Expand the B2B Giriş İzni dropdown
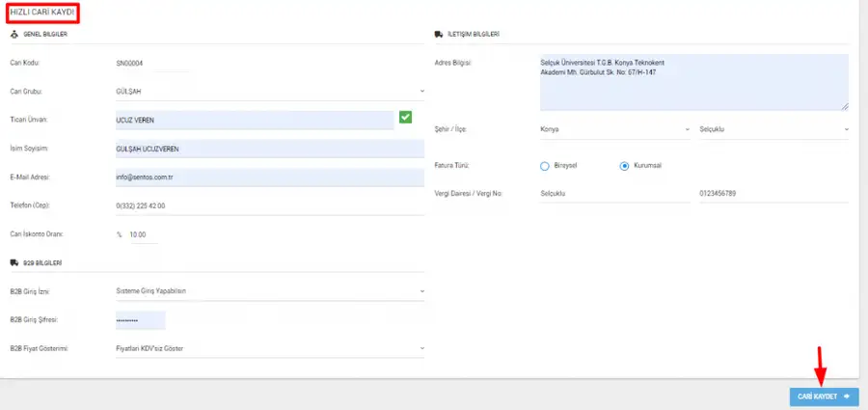Image resolution: width=868 pixels, height=410 pixels. [x=270, y=291]
